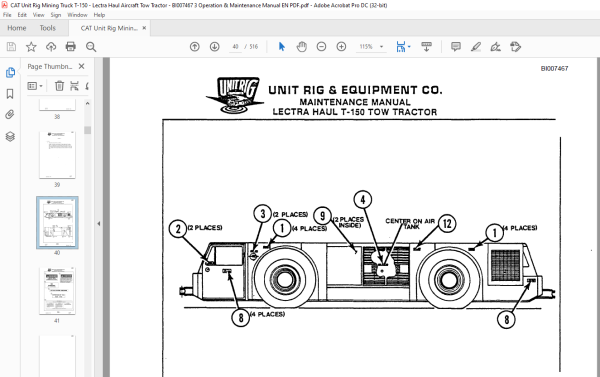
Task: Open the File menu
Action: [x=7, y=15]
